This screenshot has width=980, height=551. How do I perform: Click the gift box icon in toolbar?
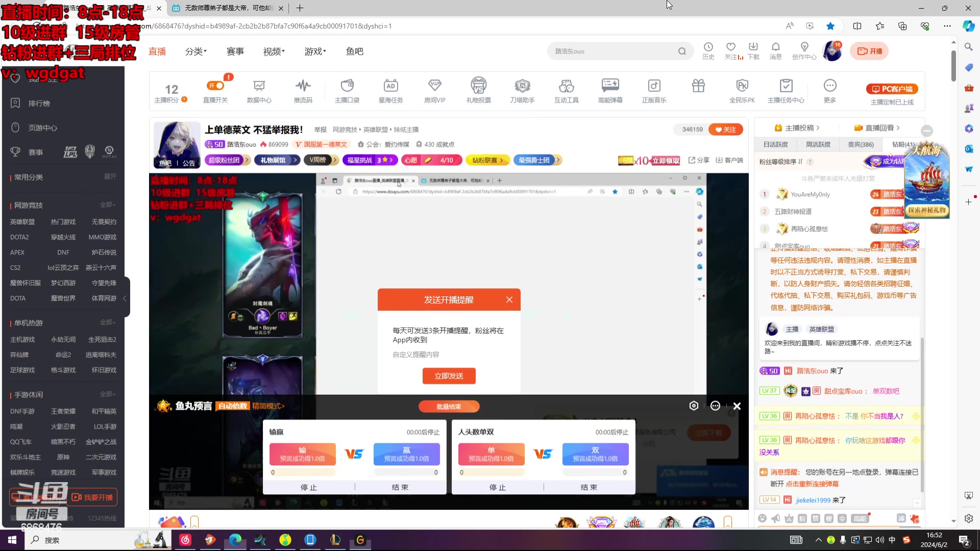[x=698, y=86]
